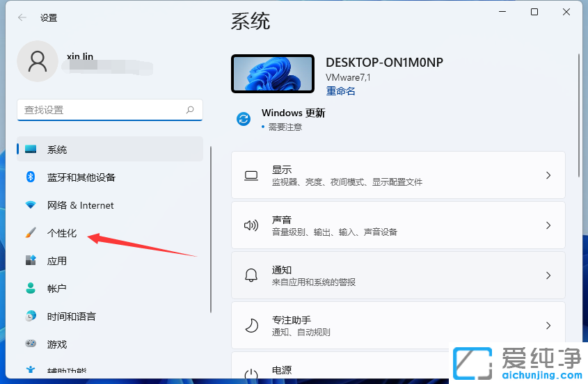This screenshot has height=384, width=588.
Task: Click the 需要注意 status text
Action: 285,127
